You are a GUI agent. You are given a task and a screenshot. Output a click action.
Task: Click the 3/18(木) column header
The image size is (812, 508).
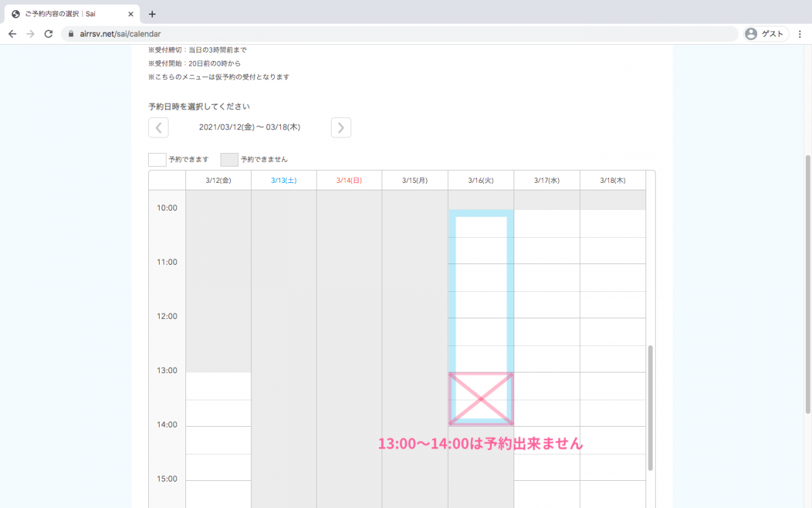(x=612, y=181)
